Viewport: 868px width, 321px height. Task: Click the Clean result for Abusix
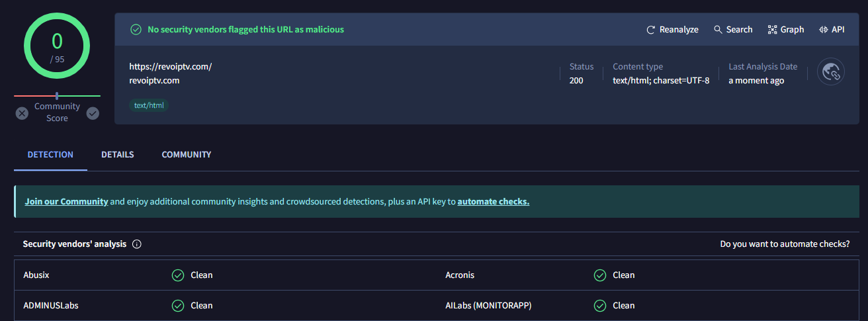click(202, 275)
